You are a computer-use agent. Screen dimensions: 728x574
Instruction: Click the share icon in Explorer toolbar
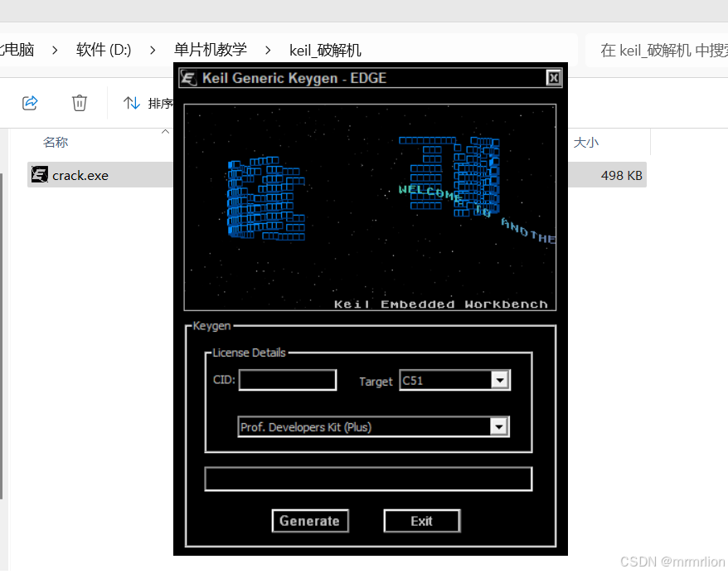(x=30, y=103)
